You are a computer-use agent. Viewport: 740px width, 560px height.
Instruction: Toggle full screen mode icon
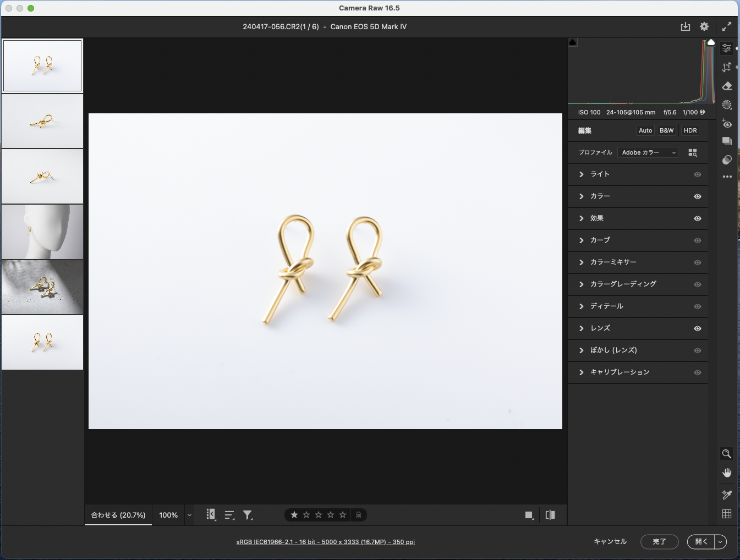tap(727, 26)
